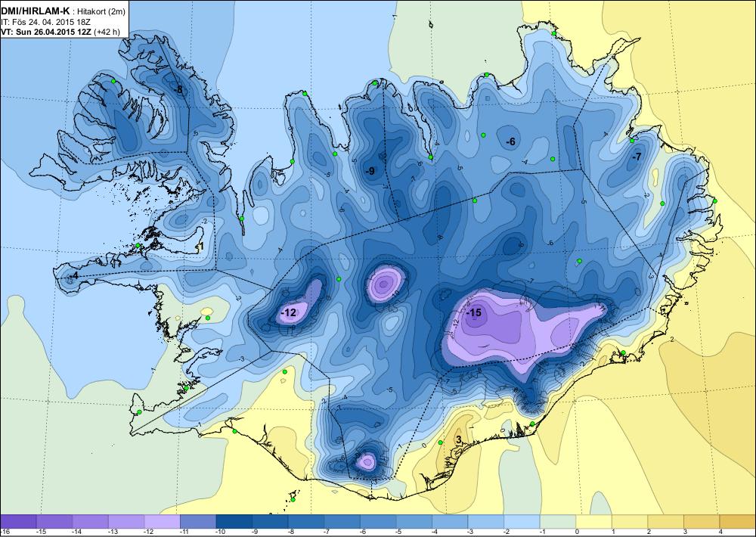This screenshot has height=537, width=756.
Task: Click the bold -7 label in the northeast
Action: pos(637,157)
